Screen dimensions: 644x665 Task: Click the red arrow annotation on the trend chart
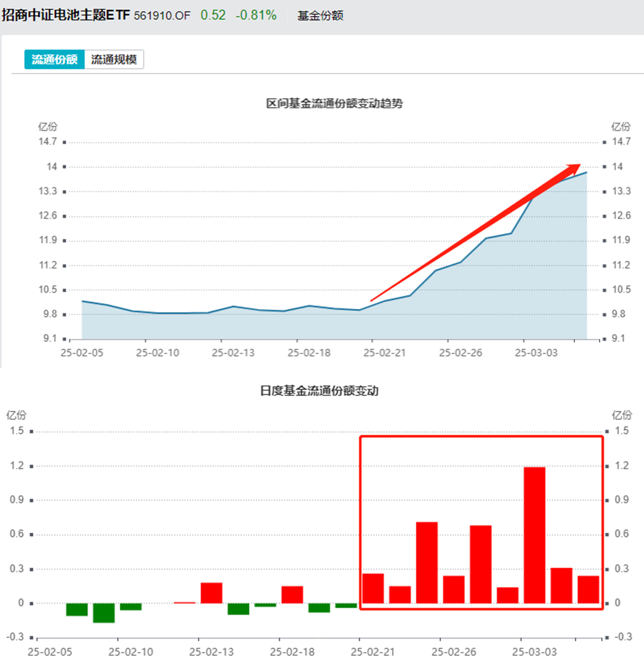pyautogui.click(x=477, y=232)
